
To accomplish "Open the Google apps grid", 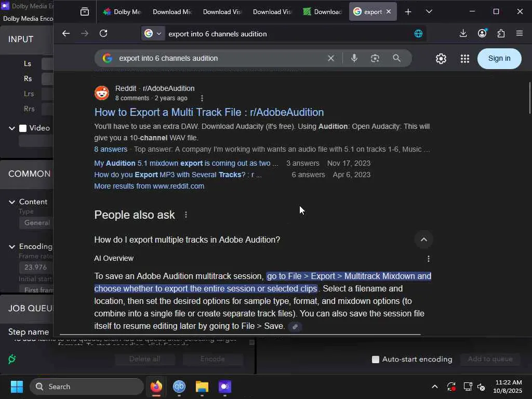I will pos(465,59).
